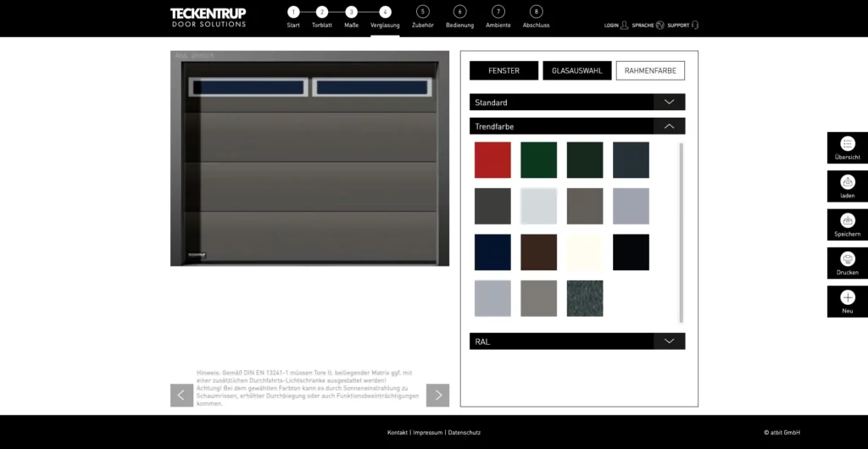Open the Übersicht overview panel
The width and height of the screenshot is (868, 449).
click(847, 145)
